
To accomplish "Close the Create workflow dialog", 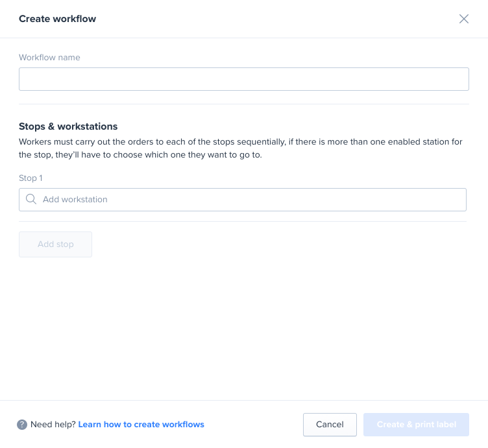I will [x=464, y=19].
